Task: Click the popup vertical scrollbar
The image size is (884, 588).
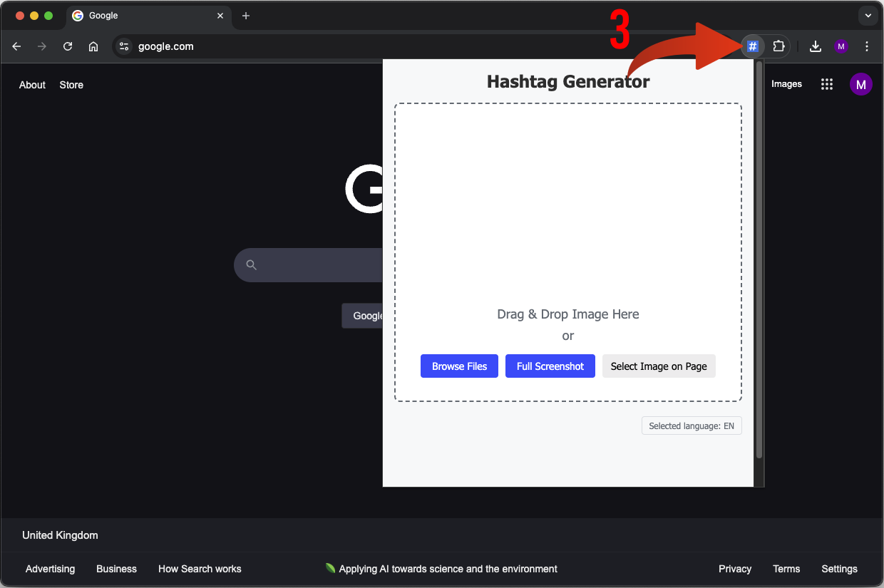Action: (759, 260)
